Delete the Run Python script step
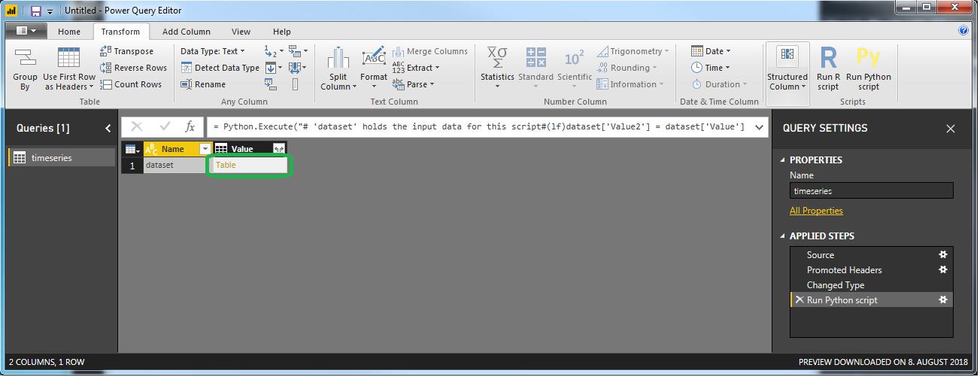980x377 pixels. pyautogui.click(x=799, y=299)
